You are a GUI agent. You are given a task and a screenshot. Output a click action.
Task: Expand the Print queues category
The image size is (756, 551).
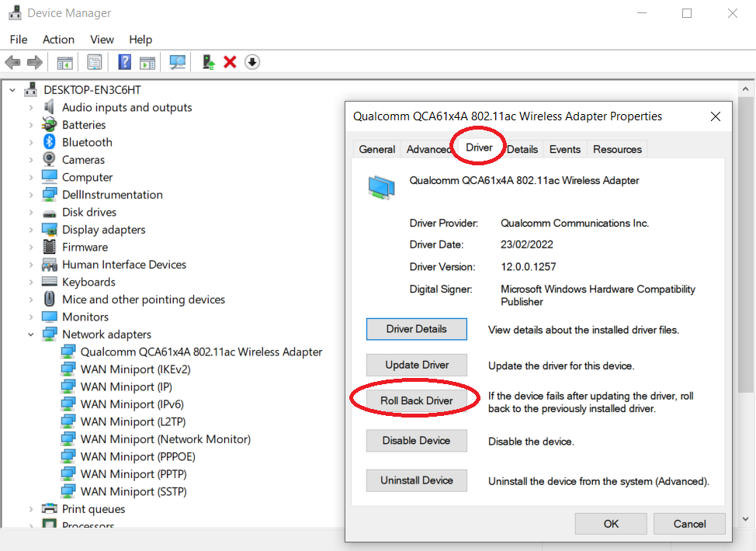[31, 508]
